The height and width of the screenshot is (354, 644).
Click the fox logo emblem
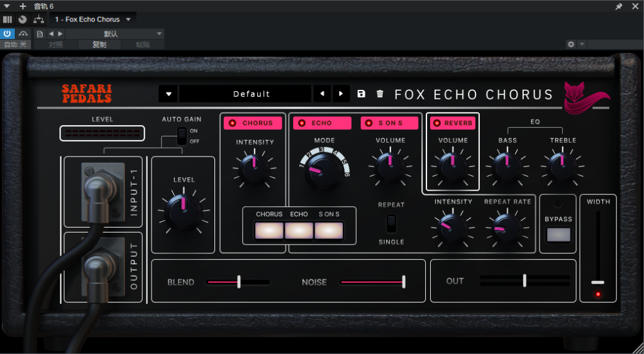point(587,97)
